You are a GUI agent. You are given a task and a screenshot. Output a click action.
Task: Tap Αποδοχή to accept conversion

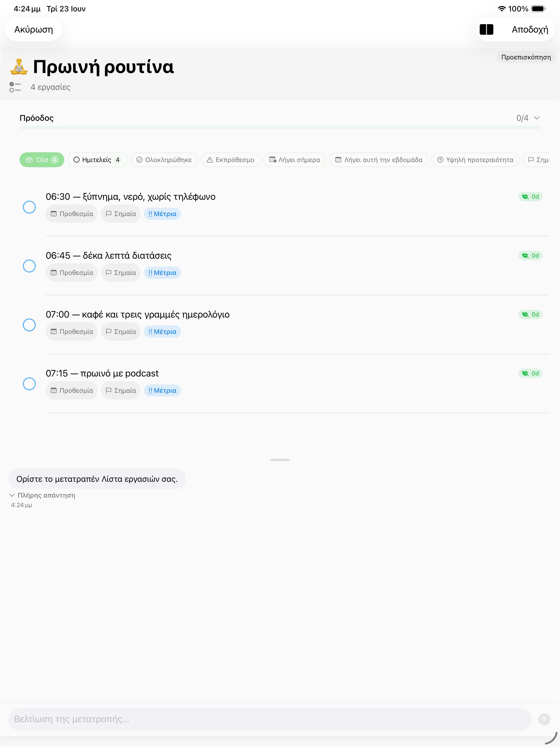pyautogui.click(x=530, y=29)
